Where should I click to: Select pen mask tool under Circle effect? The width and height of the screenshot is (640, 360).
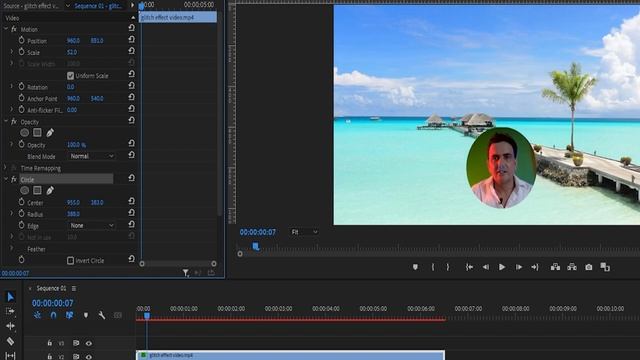tap(50, 190)
